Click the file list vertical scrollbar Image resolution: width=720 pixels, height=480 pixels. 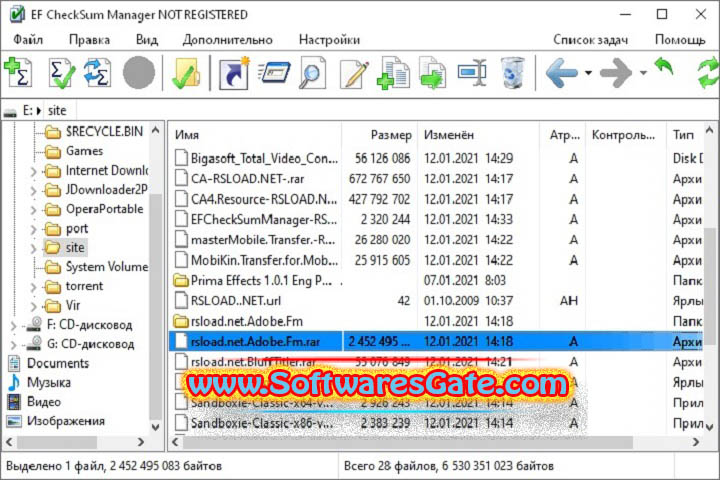(709, 285)
